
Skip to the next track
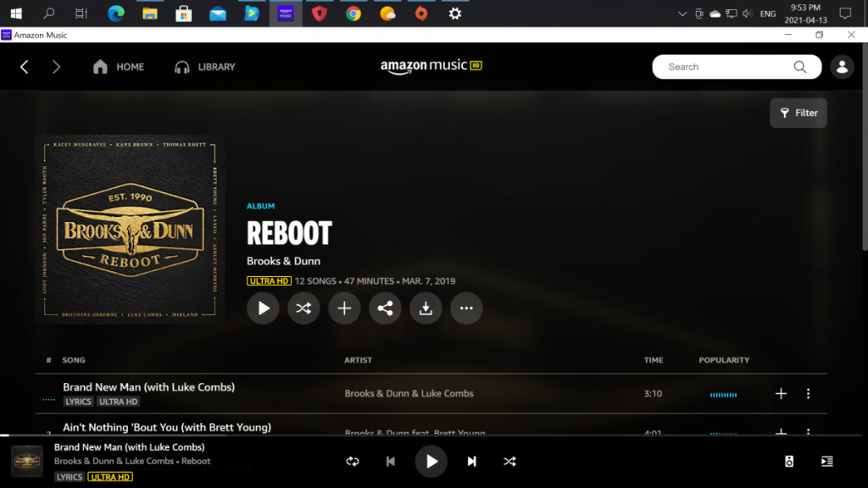coord(471,462)
